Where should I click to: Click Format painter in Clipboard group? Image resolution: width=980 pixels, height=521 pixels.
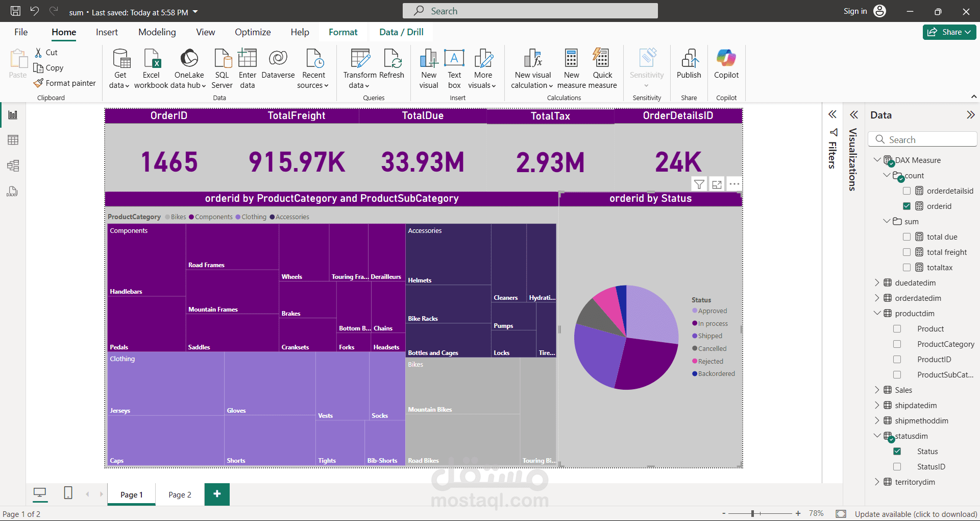64,83
